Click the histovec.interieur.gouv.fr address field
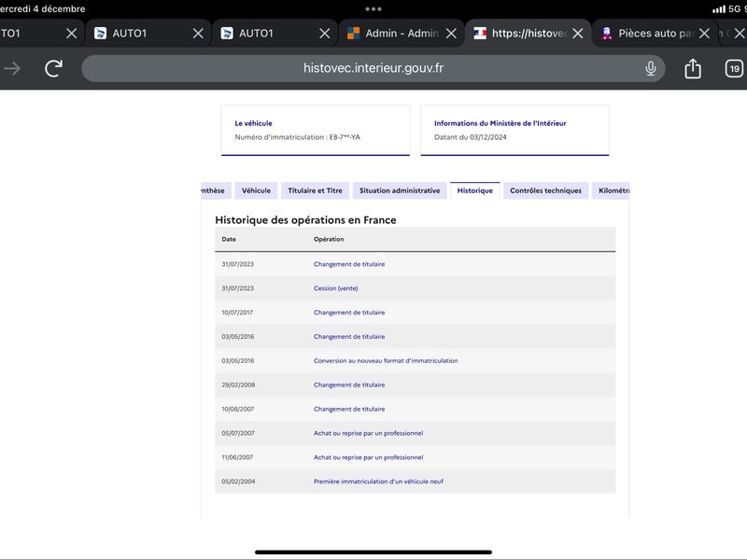The image size is (747, 560). point(373,68)
